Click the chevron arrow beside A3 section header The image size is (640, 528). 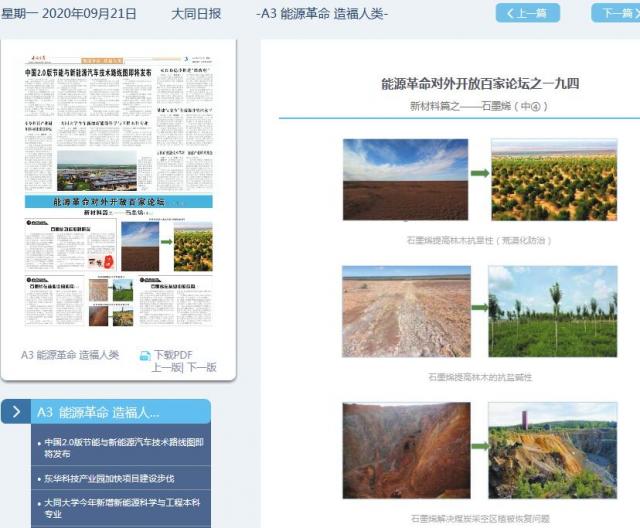tap(16, 411)
